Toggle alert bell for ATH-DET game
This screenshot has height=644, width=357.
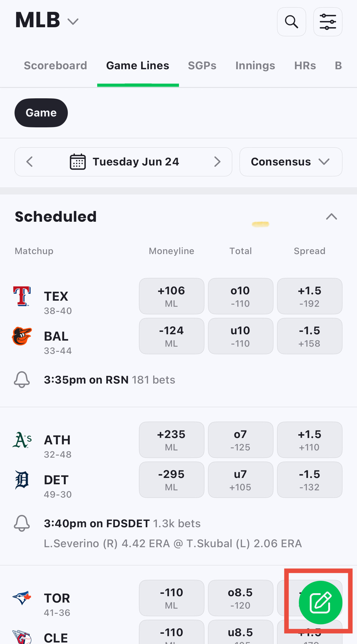click(22, 523)
